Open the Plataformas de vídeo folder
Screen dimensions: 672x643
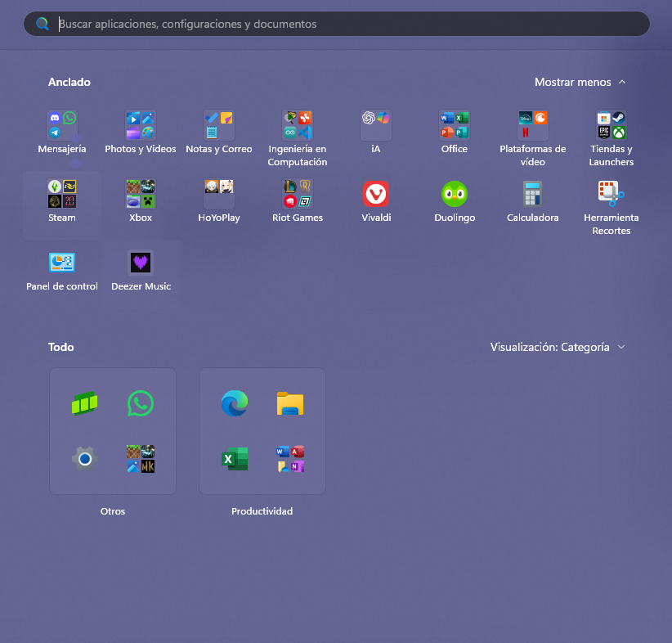pos(533,125)
